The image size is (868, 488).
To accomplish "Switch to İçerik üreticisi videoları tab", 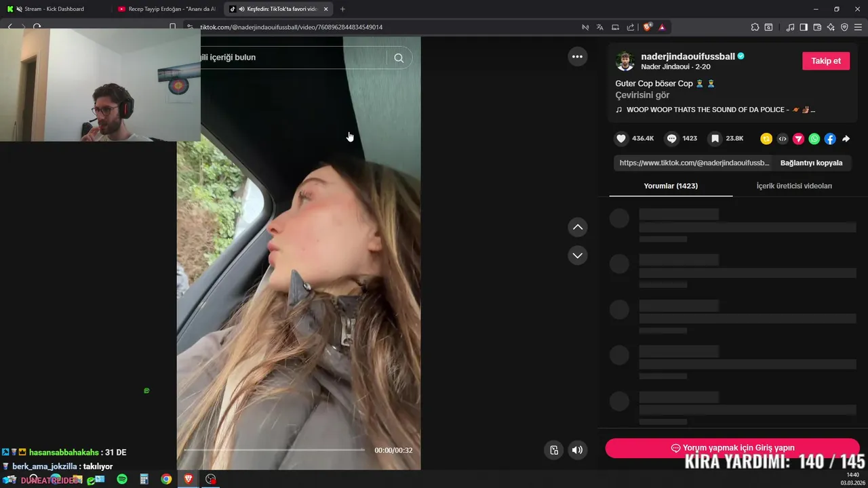I will [x=794, y=186].
